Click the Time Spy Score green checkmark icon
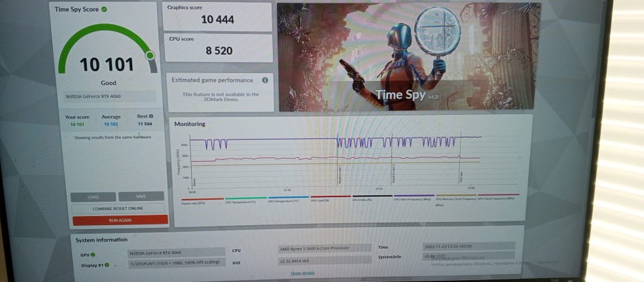This screenshot has height=282, width=644. tap(105, 9)
